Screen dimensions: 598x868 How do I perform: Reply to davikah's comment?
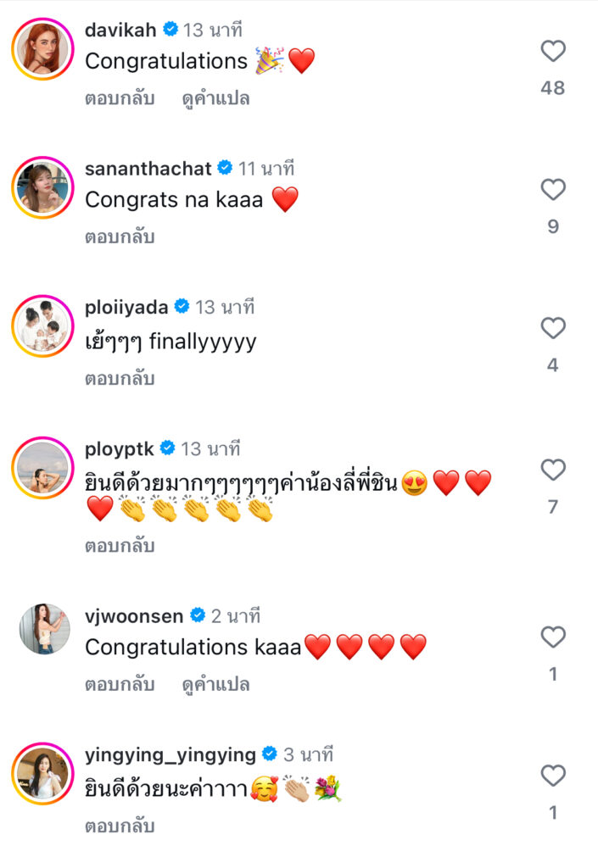120,98
